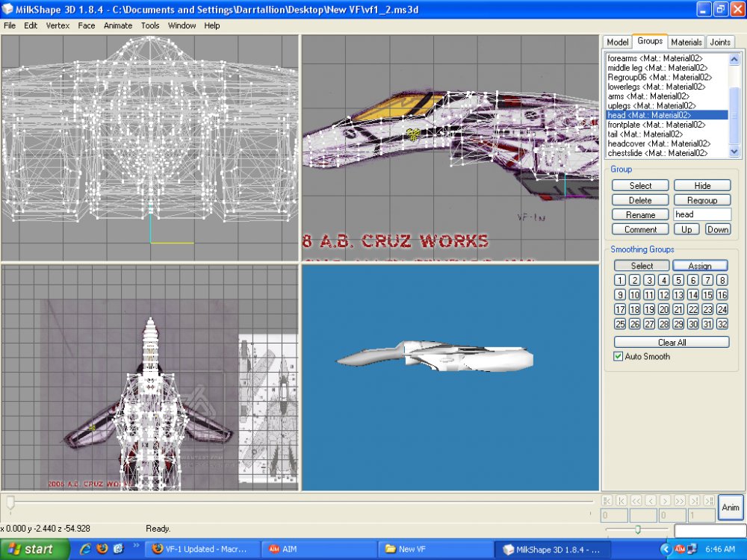Select the lowerlegs group row

pyautogui.click(x=667, y=87)
